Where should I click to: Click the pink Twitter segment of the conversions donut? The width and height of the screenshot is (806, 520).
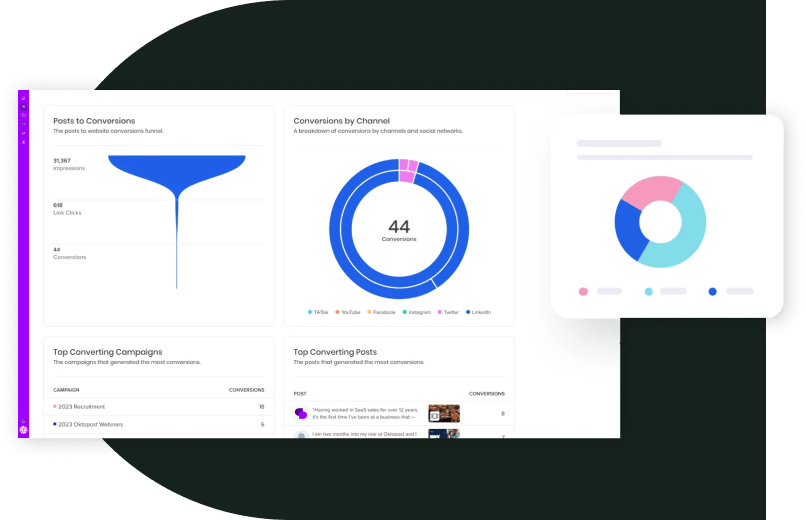(x=407, y=176)
